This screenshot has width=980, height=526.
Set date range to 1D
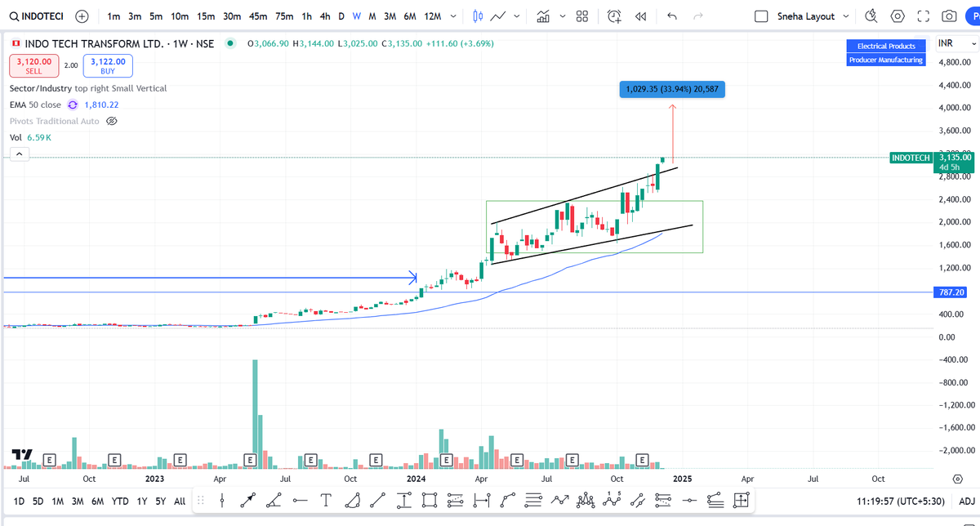(19, 501)
